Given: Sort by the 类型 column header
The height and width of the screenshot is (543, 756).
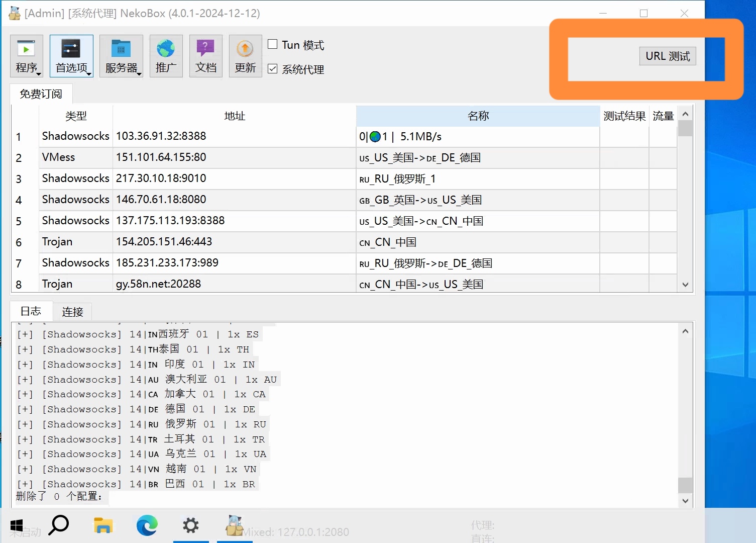Looking at the screenshot, I should point(76,116).
